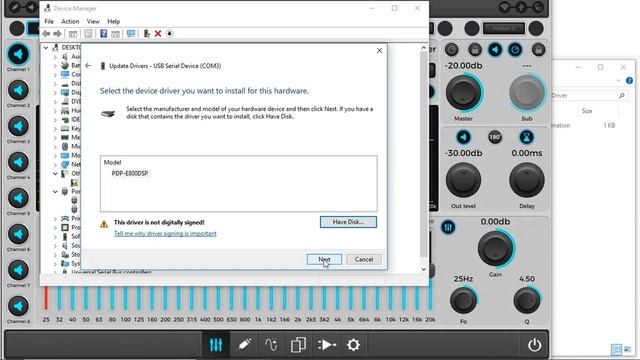This screenshot has width=640, height=360.
Task: Mute Channel 6 speaker button
Action: (x=18, y=234)
